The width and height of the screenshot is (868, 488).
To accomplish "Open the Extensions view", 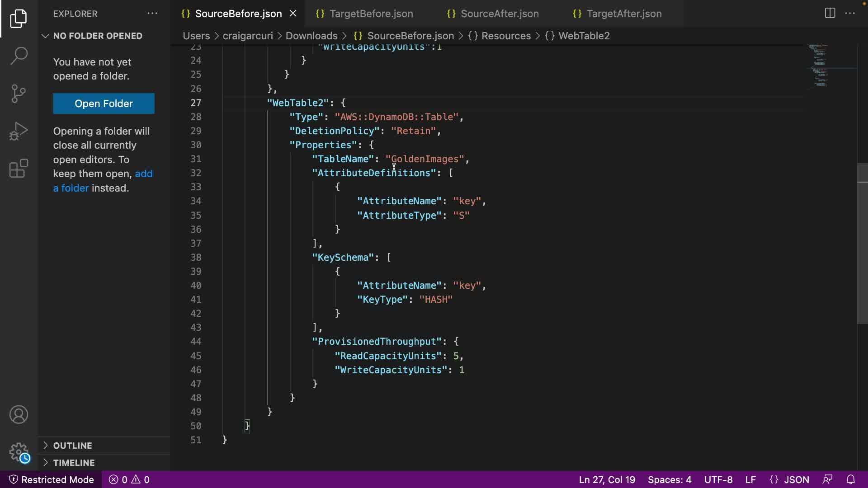I will 19,169.
